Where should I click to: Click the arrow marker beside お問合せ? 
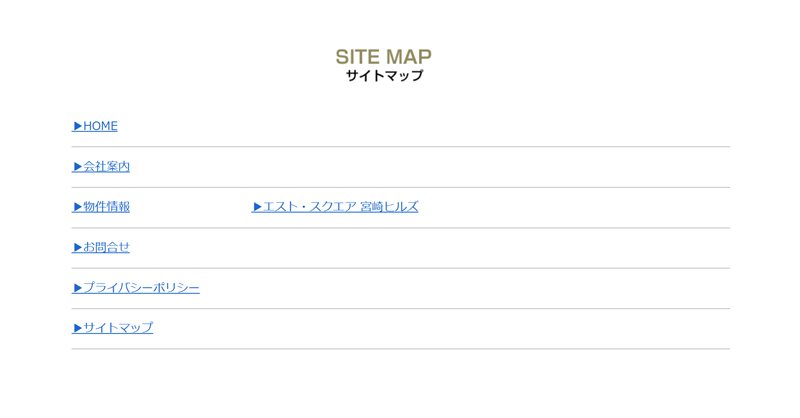point(77,247)
